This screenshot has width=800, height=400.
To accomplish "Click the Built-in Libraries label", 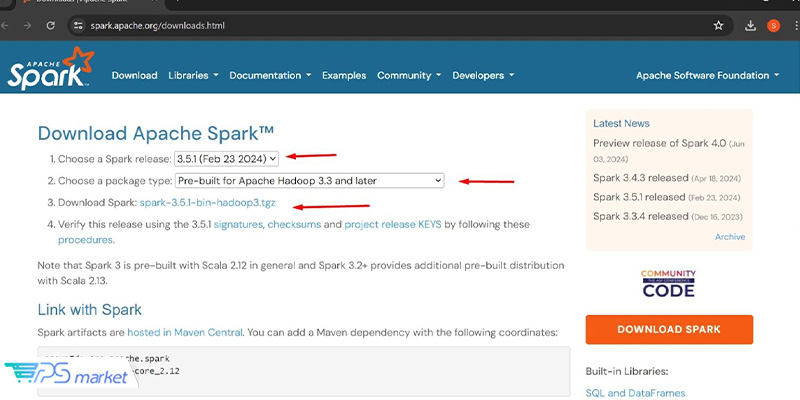I will (x=627, y=371).
